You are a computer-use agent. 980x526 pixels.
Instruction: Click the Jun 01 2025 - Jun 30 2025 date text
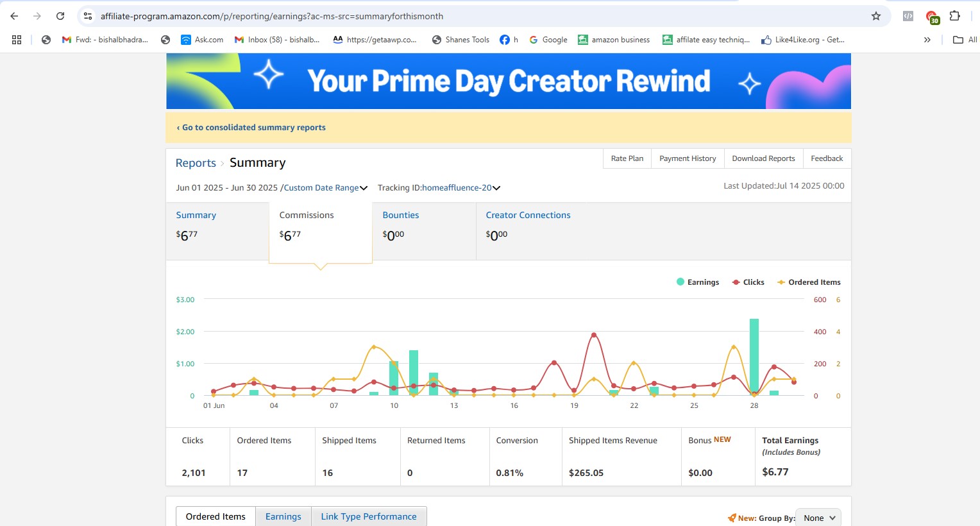(x=227, y=188)
